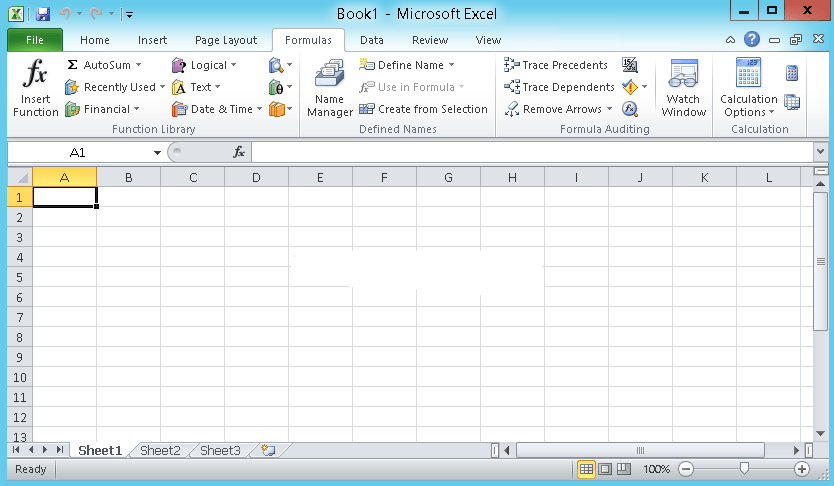Zoom out with minus button

[686, 469]
